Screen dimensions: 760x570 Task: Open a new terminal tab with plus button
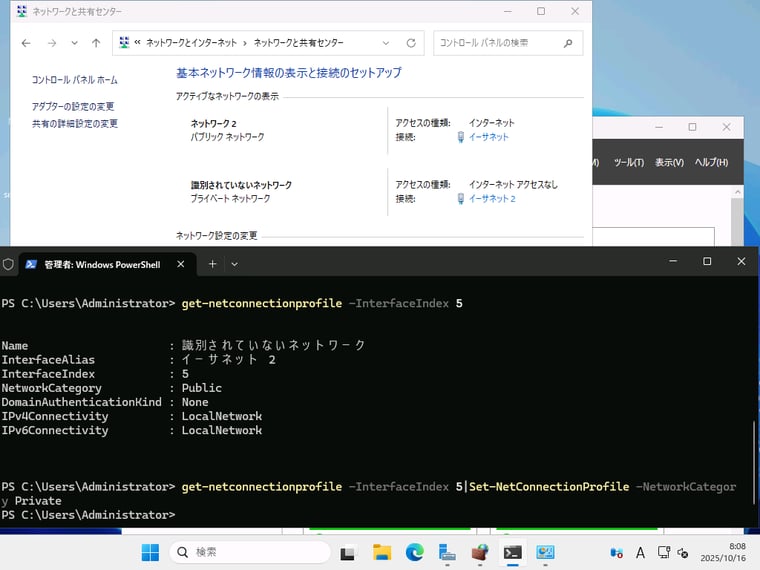point(212,264)
